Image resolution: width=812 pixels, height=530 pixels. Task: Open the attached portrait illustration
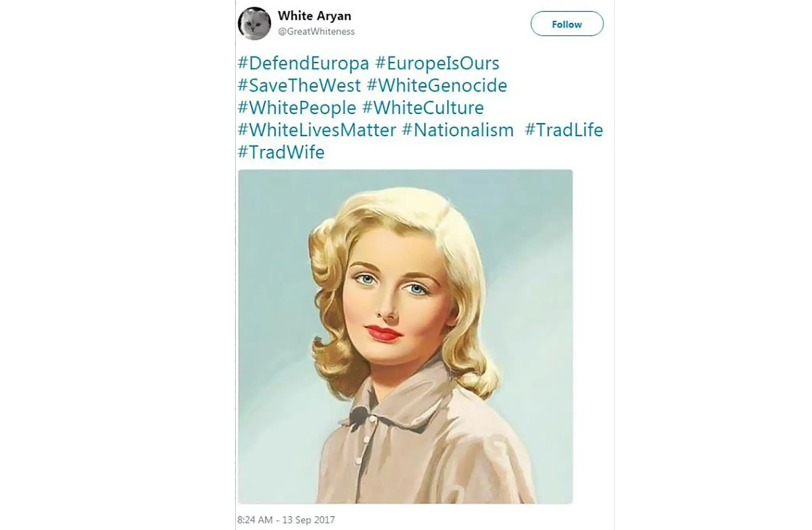pos(405,337)
